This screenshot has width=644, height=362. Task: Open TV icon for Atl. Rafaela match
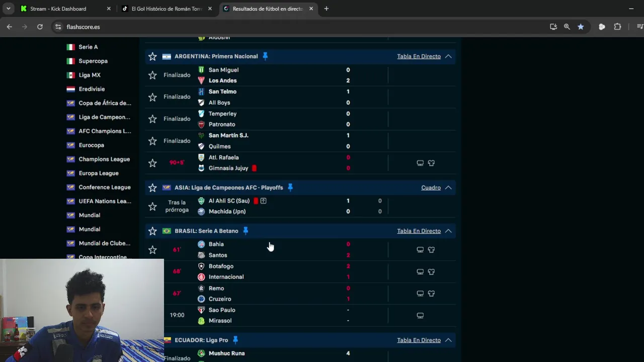click(420, 163)
